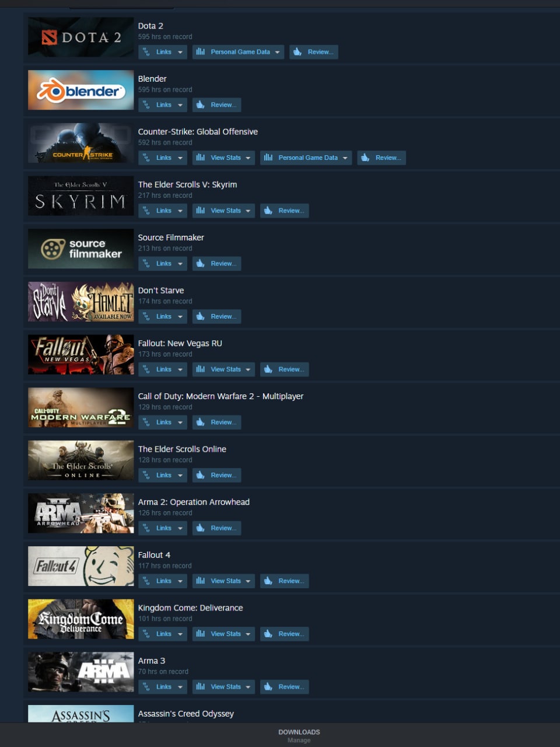Open the Links dropdown for Don't Starve

point(163,317)
